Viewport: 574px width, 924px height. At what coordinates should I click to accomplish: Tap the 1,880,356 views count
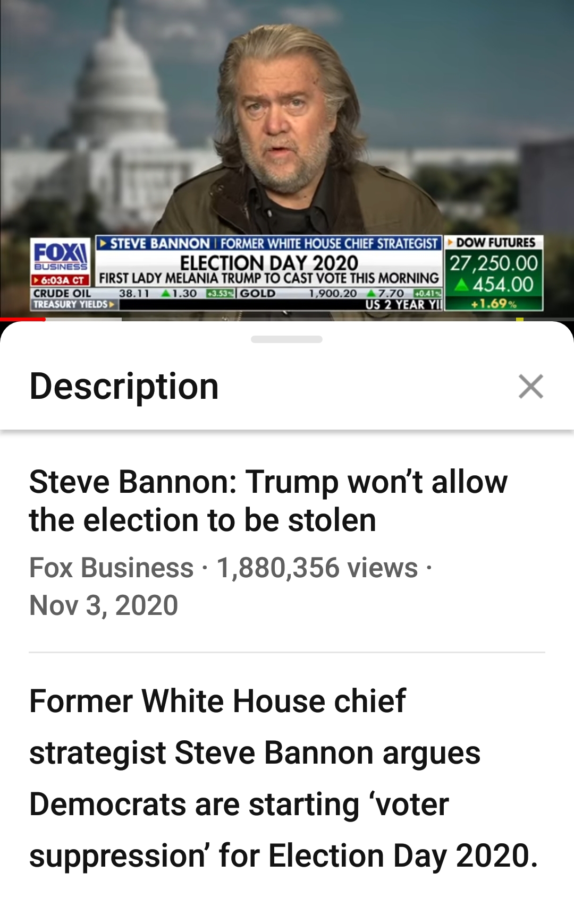(317, 568)
